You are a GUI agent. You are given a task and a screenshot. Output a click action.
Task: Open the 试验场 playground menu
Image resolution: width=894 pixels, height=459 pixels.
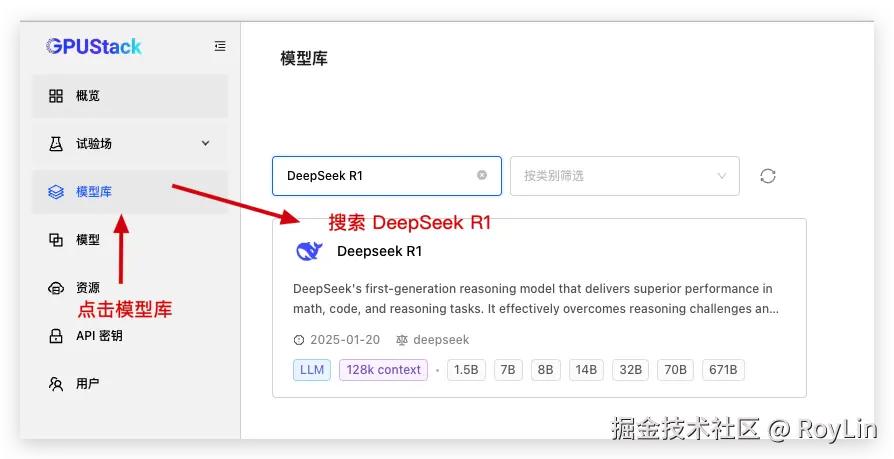pos(130,144)
